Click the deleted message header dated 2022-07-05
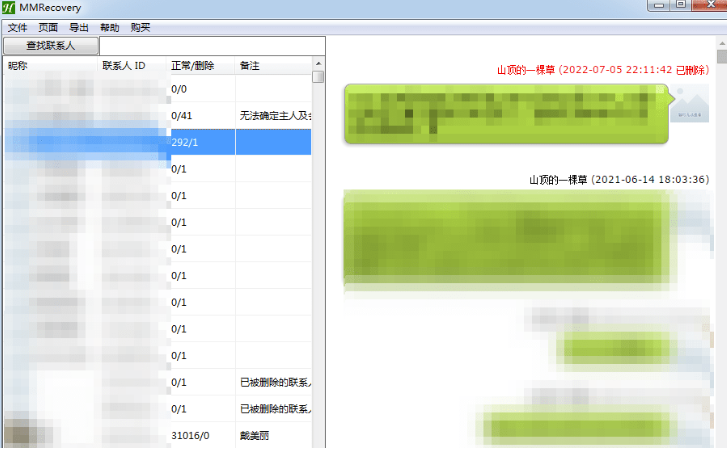Viewport: 727px width, 450px height. [603, 70]
